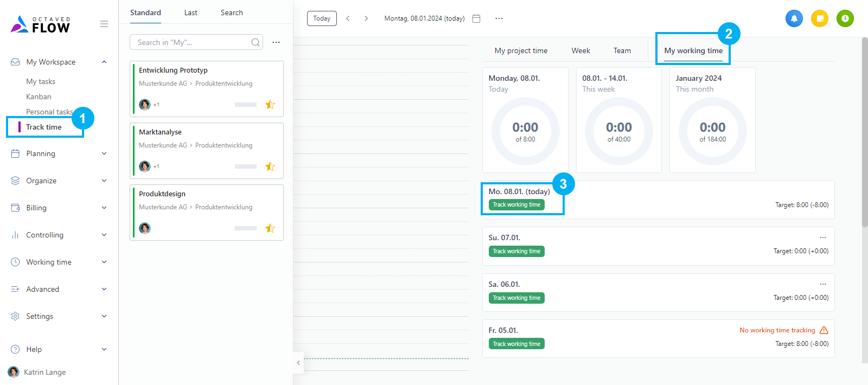The width and height of the screenshot is (868, 385).
Task: Click the Controlling bar chart icon
Action: pos(15,235)
